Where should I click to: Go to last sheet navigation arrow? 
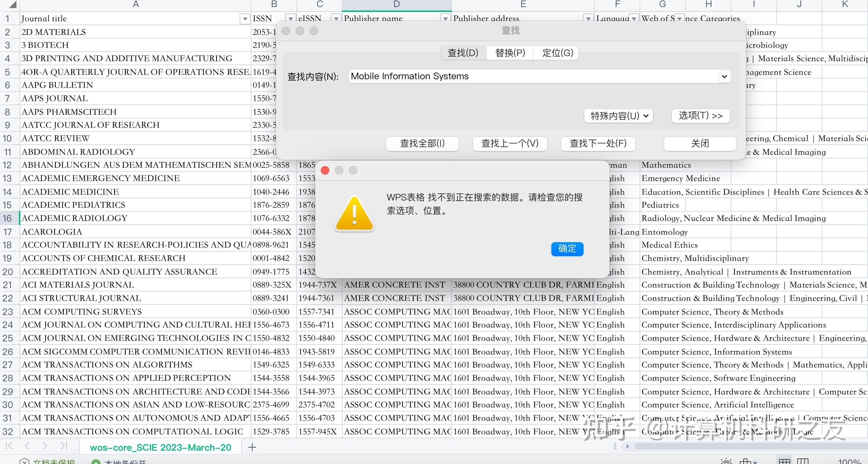[63, 446]
